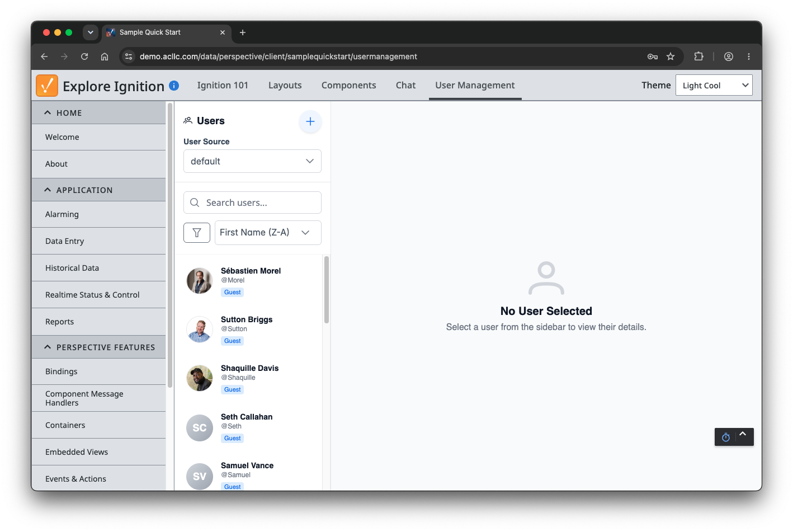The height and width of the screenshot is (532, 793).
Task: Select the Seth Callahan name
Action: [247, 417]
